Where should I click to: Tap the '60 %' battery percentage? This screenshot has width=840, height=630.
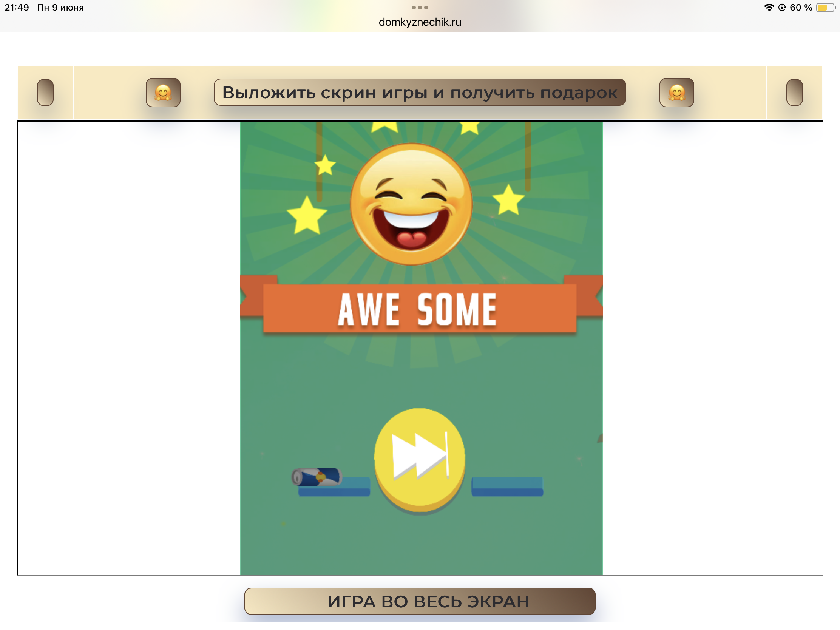[x=801, y=8]
